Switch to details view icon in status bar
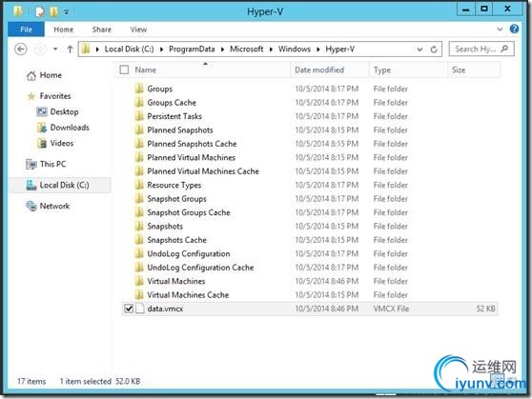 (x=499, y=381)
